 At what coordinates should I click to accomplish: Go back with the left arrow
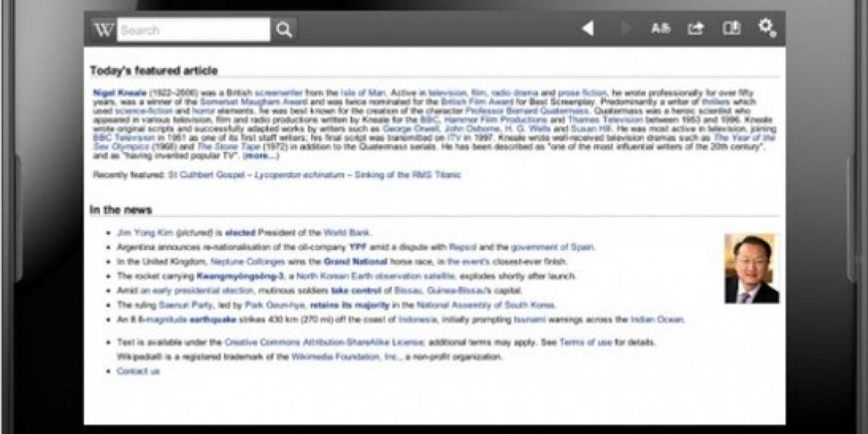(588, 28)
